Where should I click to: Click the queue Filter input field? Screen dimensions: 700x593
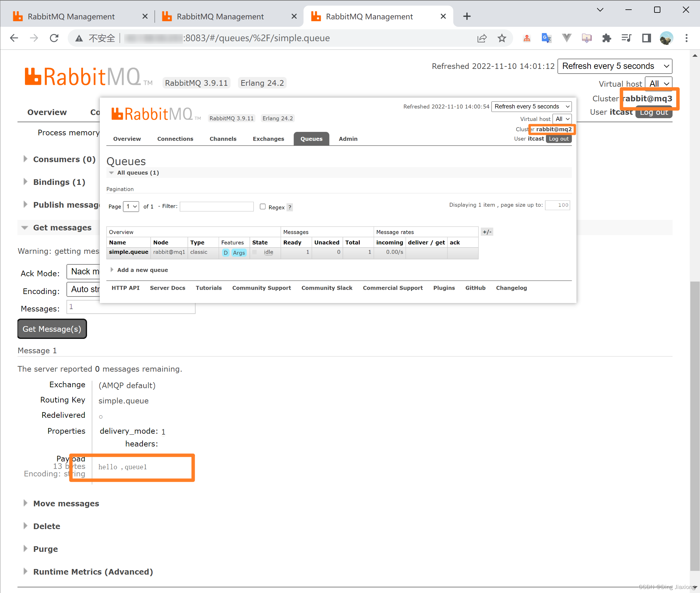(216, 206)
